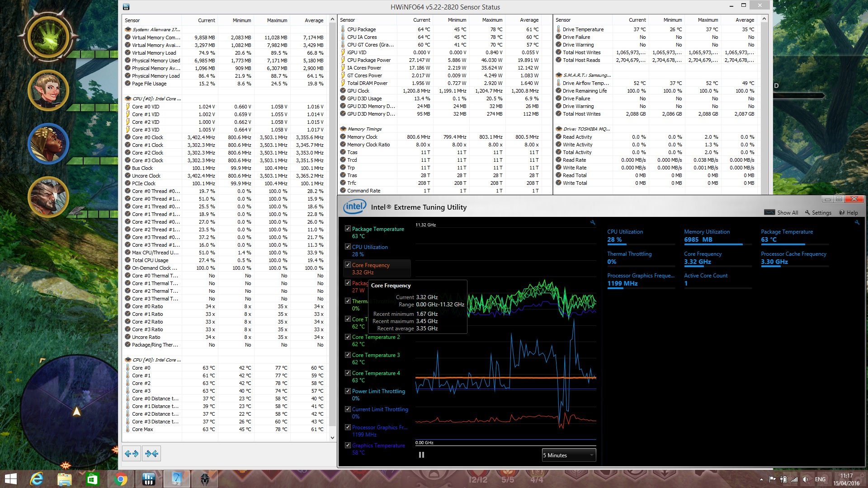
Task: Click the Windows Start button
Action: tap(10, 479)
